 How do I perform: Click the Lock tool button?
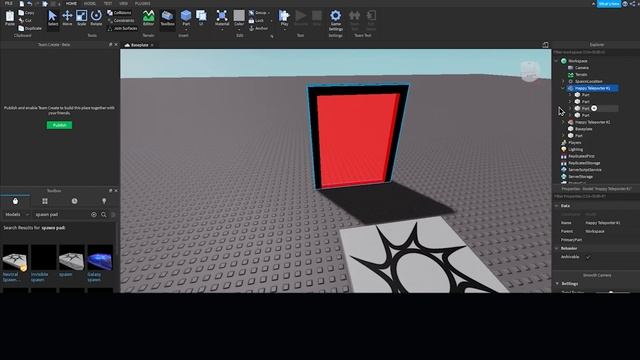[x=257, y=20]
